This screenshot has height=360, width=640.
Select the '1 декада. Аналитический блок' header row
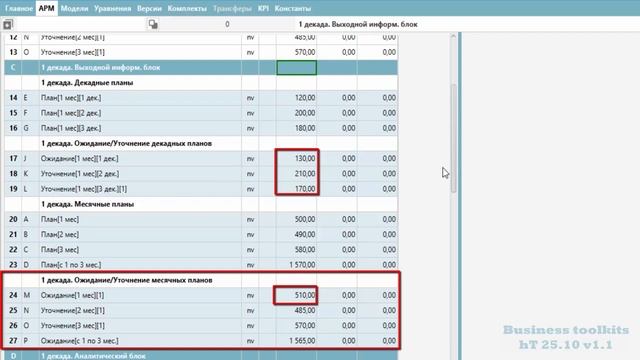point(201,356)
